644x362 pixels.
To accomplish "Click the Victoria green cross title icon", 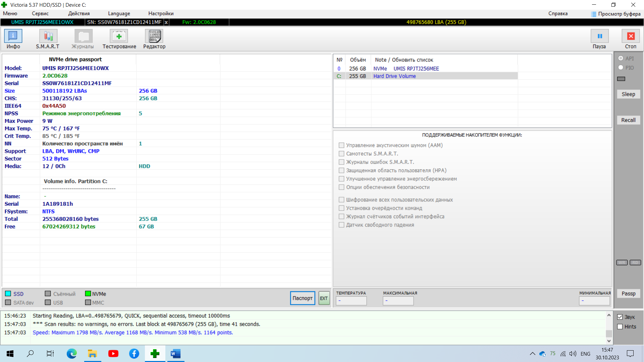I will click(4, 5).
